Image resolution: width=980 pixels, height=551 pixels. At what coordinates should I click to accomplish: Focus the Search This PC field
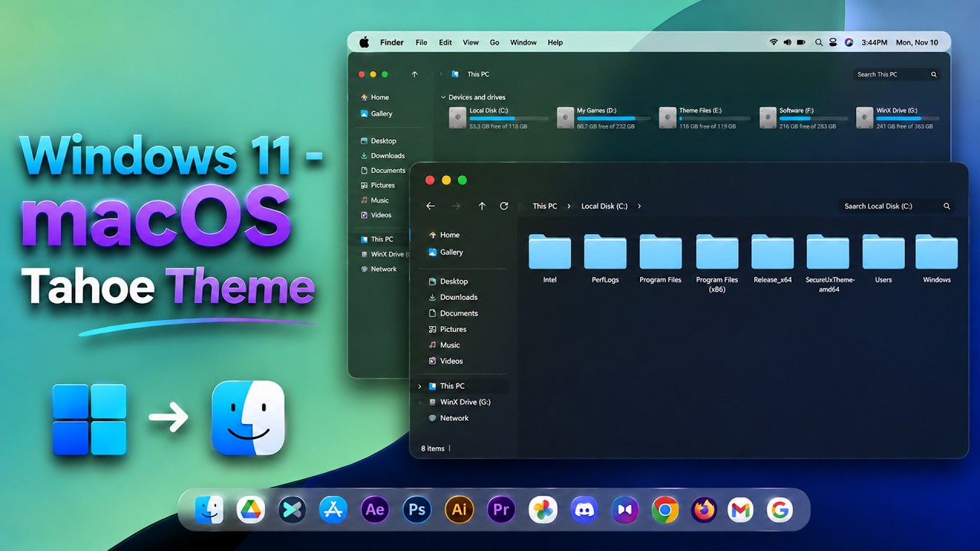(897, 74)
